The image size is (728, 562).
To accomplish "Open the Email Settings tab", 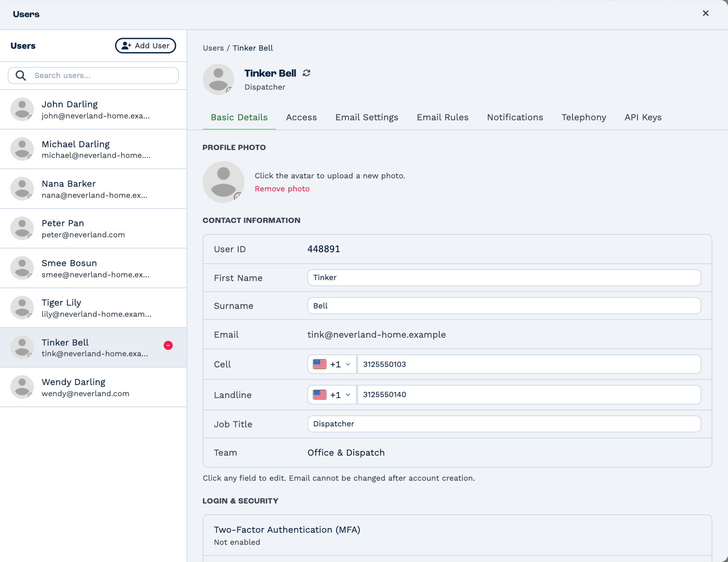I will tap(367, 118).
